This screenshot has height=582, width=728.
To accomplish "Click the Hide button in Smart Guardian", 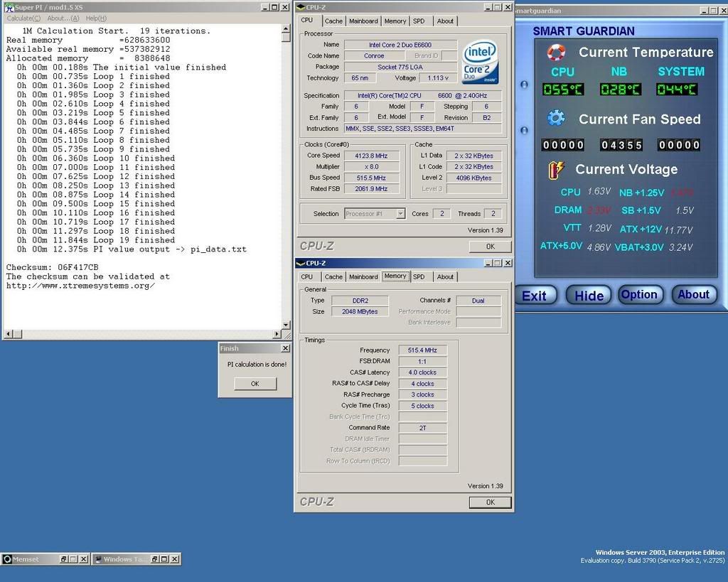I will click(x=589, y=296).
